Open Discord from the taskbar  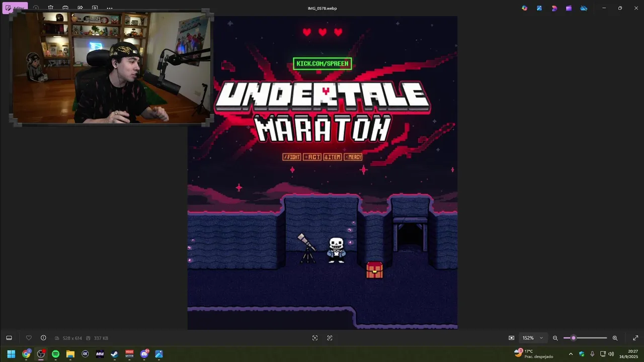pos(144,354)
